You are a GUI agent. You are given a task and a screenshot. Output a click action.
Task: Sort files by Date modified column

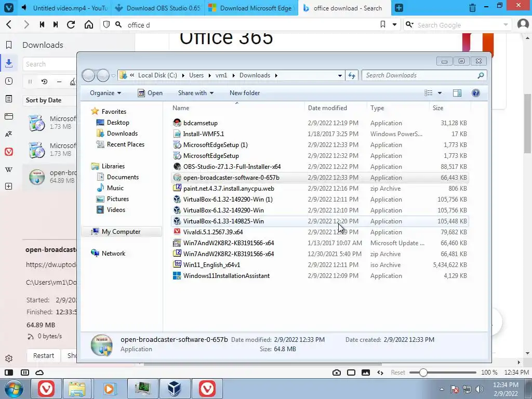pos(327,108)
